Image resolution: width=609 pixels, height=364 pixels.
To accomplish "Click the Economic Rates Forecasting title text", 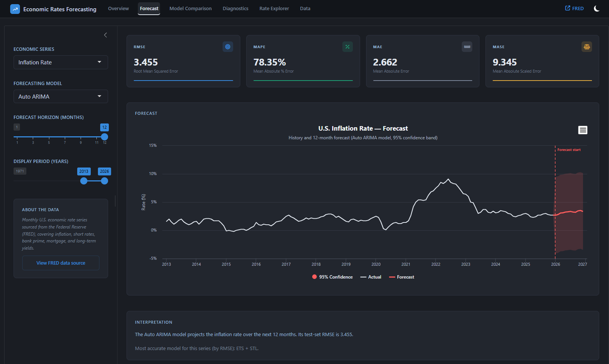I will [60, 9].
